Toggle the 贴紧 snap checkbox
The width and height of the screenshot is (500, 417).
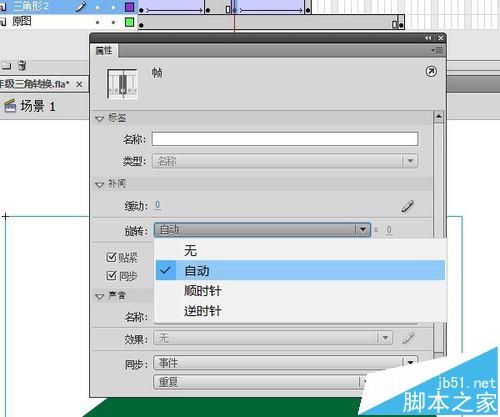click(x=111, y=257)
